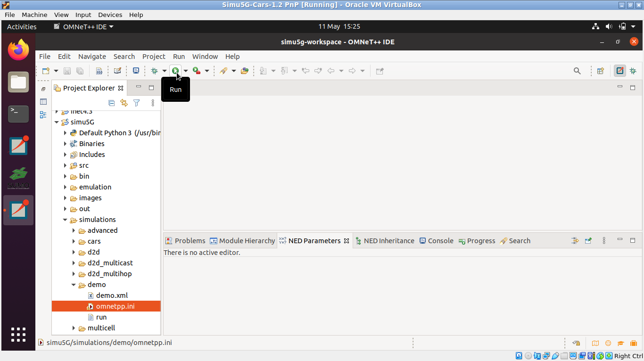Click the binary 010 build icon
The height and width of the screenshot is (361, 644).
(99, 71)
